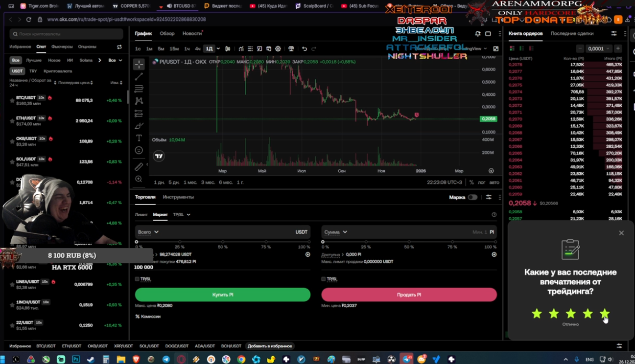635x364 pixels.
Task: Click the TradingView logo on chart
Action: [x=159, y=156]
